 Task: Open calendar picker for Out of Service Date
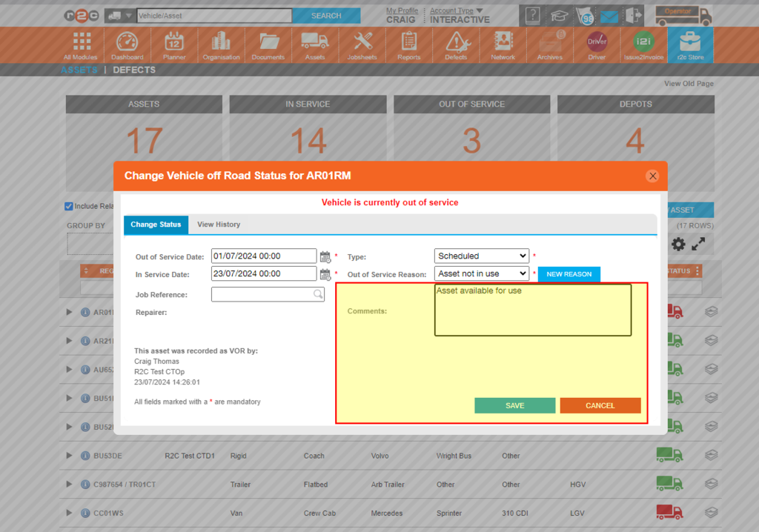[x=325, y=256]
